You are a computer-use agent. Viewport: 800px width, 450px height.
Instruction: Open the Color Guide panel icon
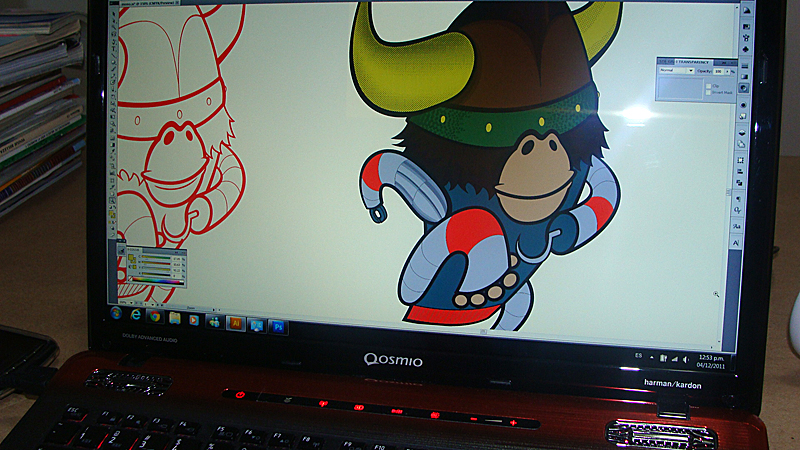click(x=747, y=11)
